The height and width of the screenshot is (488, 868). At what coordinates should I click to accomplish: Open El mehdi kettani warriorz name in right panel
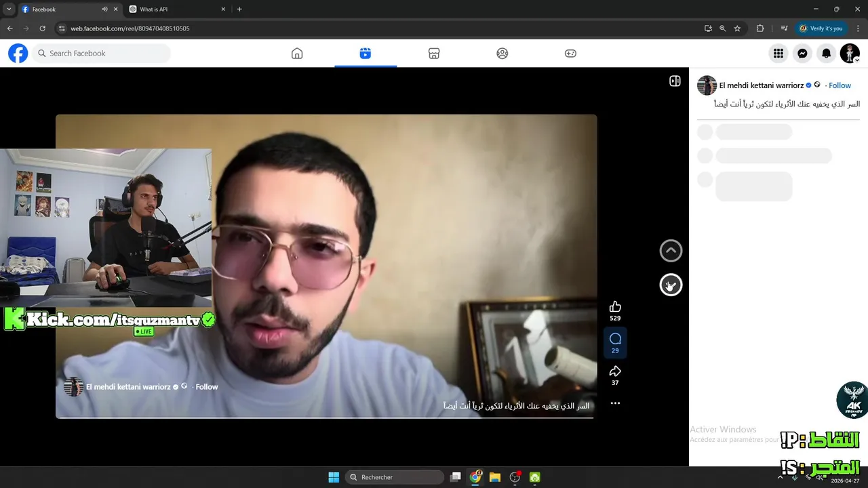[762, 85]
